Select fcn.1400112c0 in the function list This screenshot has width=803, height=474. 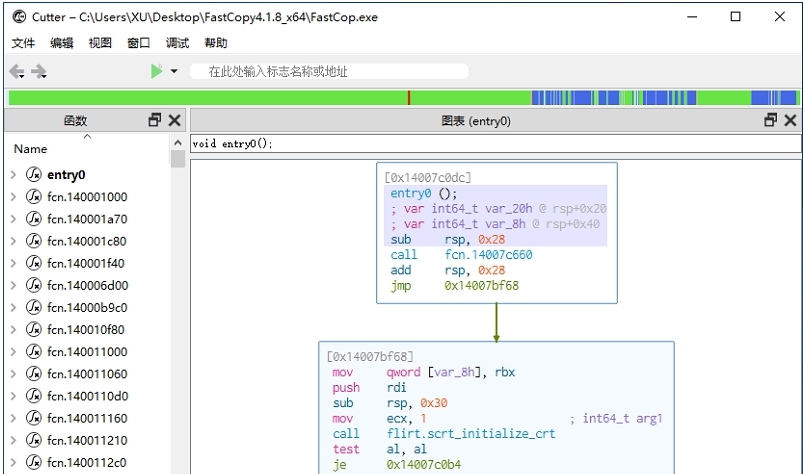pyautogui.click(x=87, y=463)
